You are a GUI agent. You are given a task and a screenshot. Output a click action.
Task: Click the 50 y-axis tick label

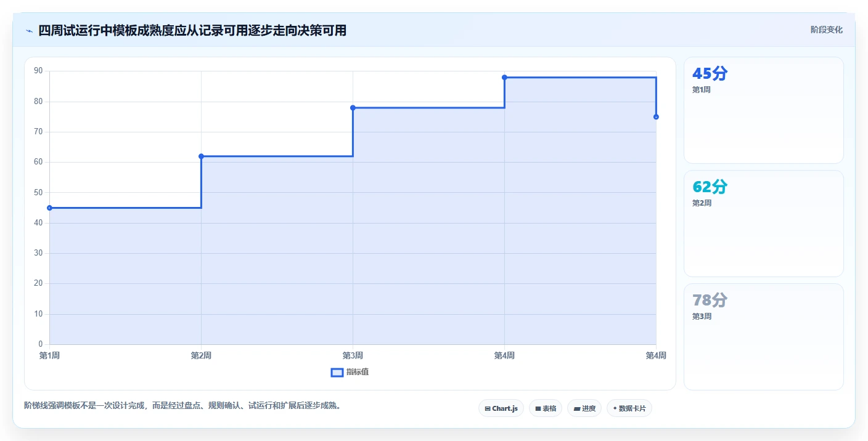(x=38, y=193)
